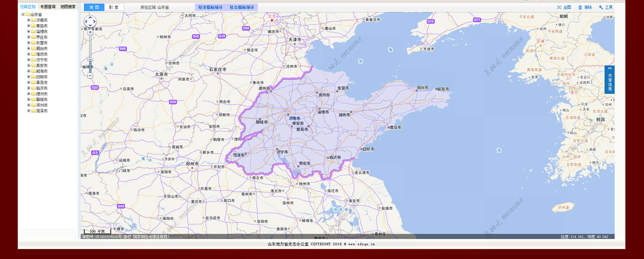This screenshot has height=259, width=644.
Task: Switch to the 地图搜索 tab
Action: point(68,7)
